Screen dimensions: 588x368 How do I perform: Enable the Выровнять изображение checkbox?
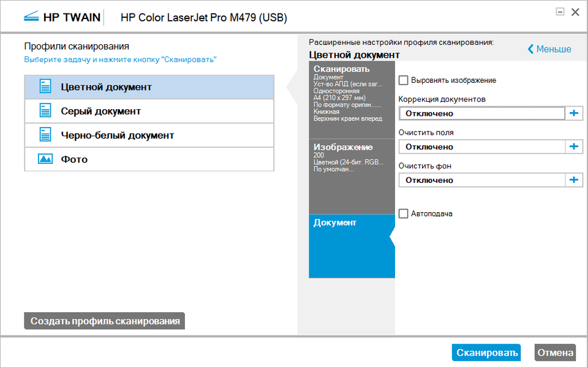(404, 80)
